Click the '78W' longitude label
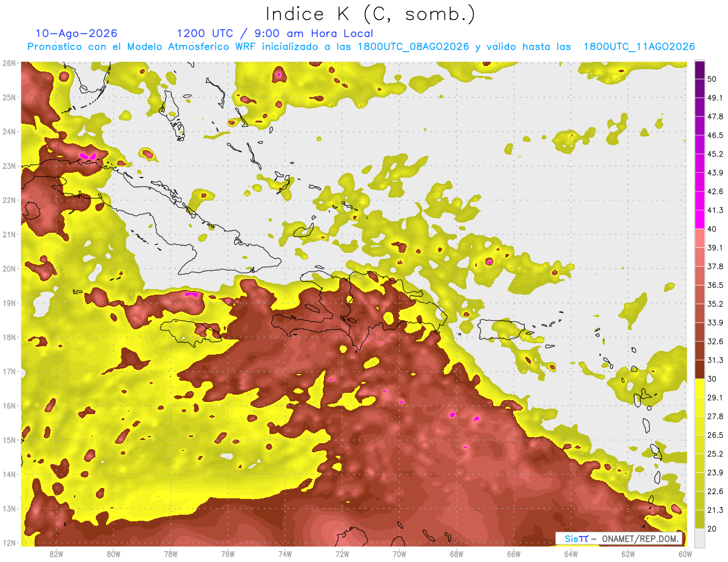Screen dimensions: 728x562 (170, 554)
